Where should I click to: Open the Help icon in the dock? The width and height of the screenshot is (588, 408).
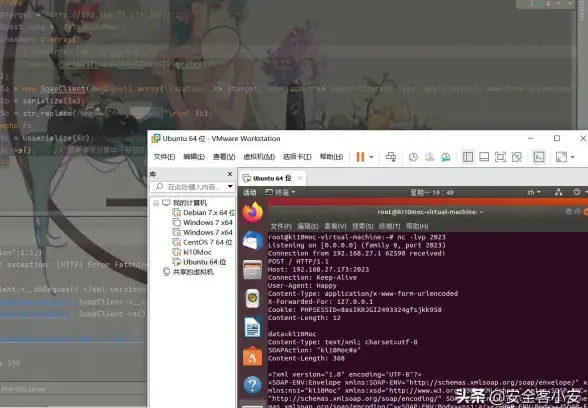coord(253,385)
